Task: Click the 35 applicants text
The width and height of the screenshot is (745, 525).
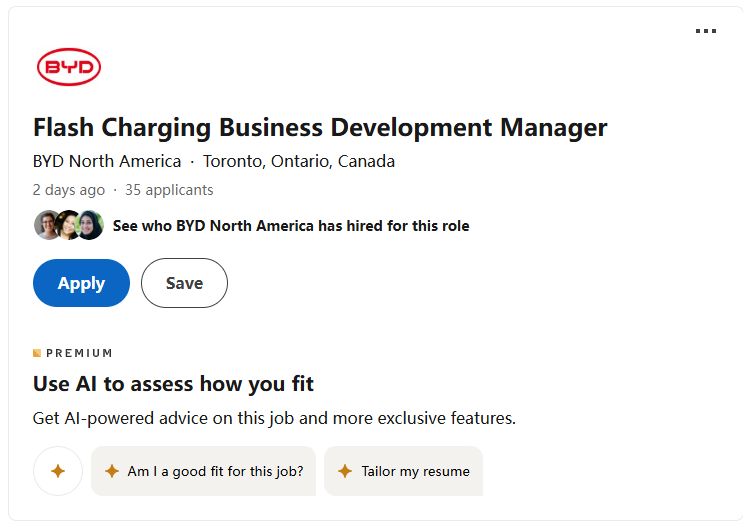Action: [x=169, y=190]
